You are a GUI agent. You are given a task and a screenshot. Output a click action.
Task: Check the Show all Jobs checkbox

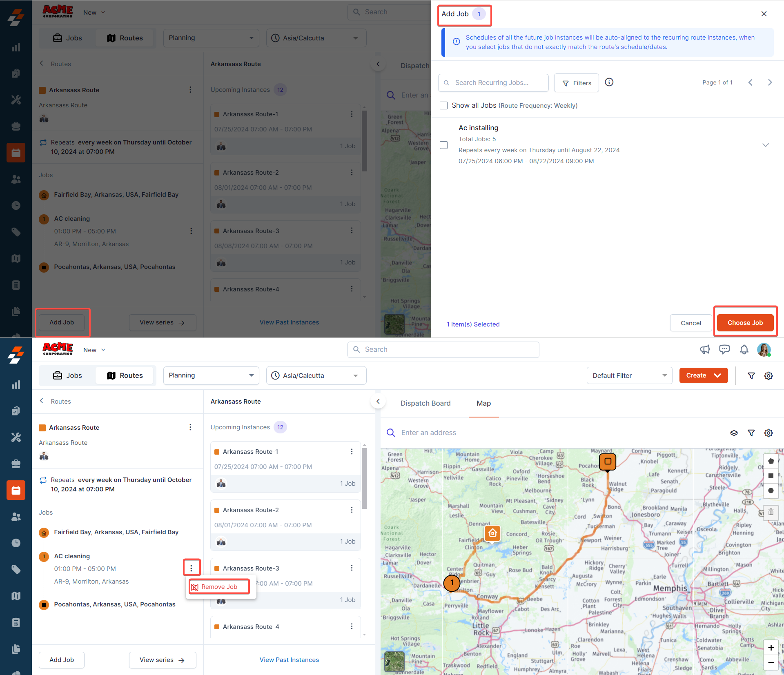click(x=444, y=106)
